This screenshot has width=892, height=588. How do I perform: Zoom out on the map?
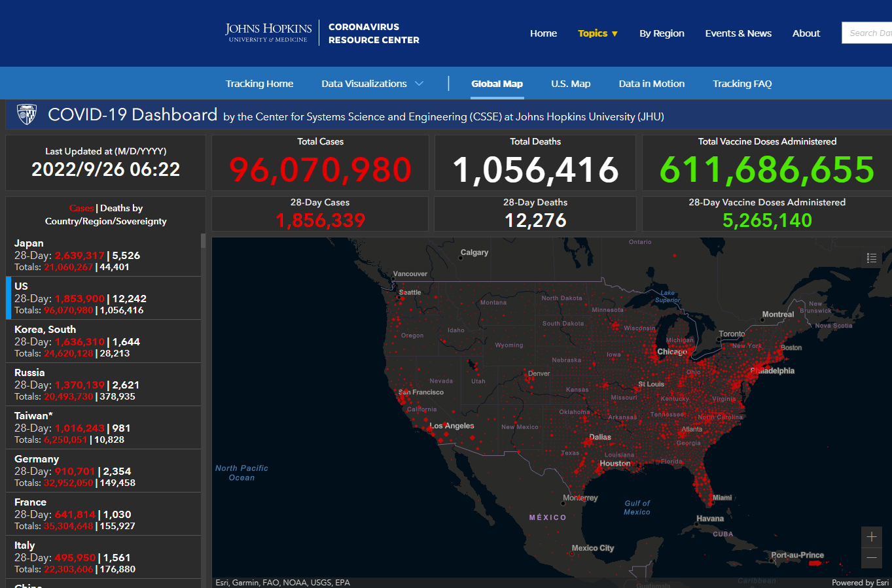[x=872, y=558]
